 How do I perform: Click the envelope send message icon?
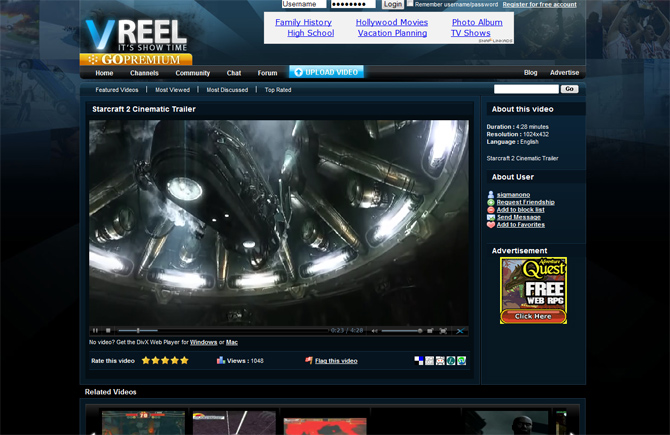[491, 218]
